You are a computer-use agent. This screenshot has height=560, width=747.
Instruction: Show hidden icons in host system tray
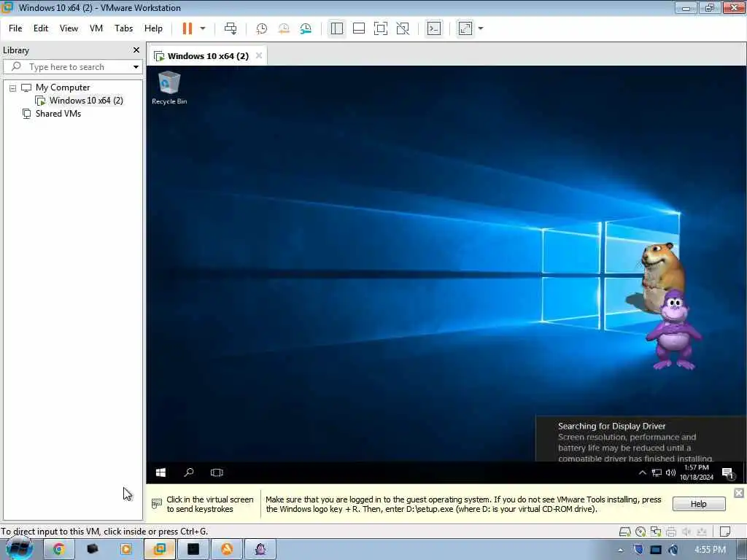[x=620, y=550]
